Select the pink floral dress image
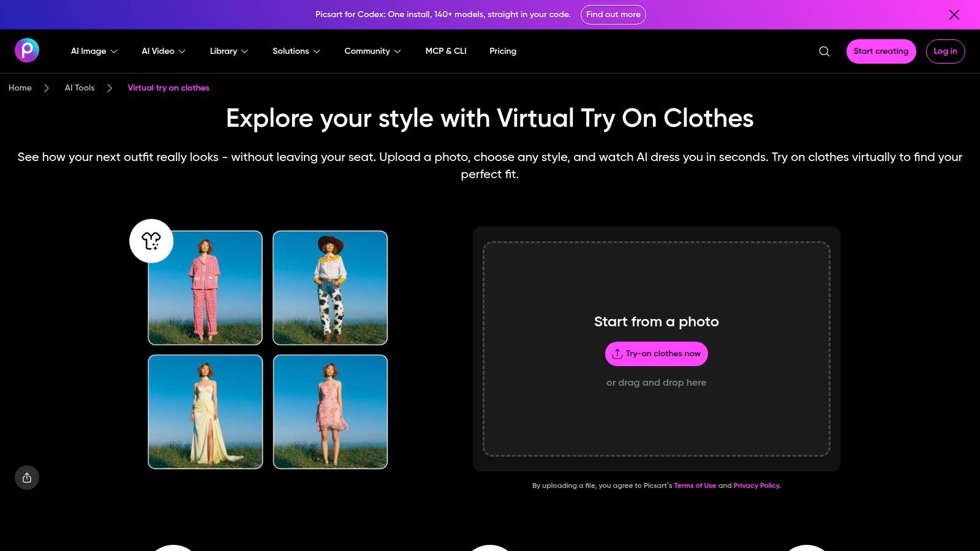Image resolution: width=980 pixels, height=551 pixels. click(330, 412)
